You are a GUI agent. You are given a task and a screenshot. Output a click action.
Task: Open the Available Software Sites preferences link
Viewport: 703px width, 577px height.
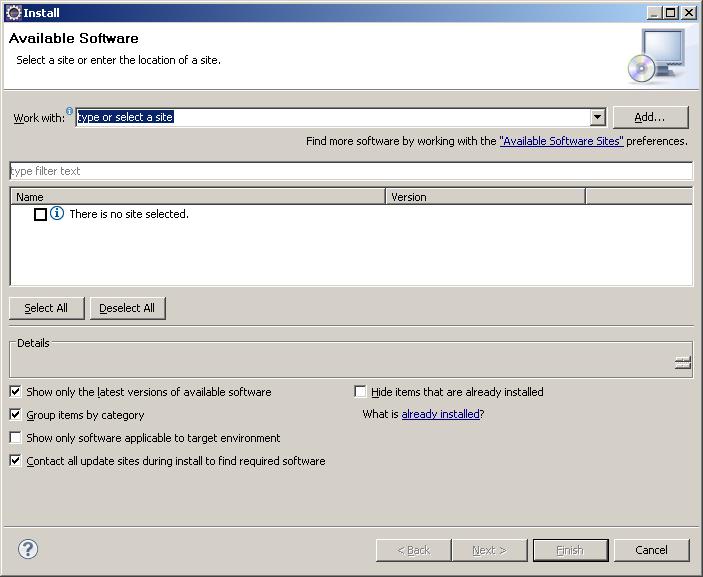point(561,142)
